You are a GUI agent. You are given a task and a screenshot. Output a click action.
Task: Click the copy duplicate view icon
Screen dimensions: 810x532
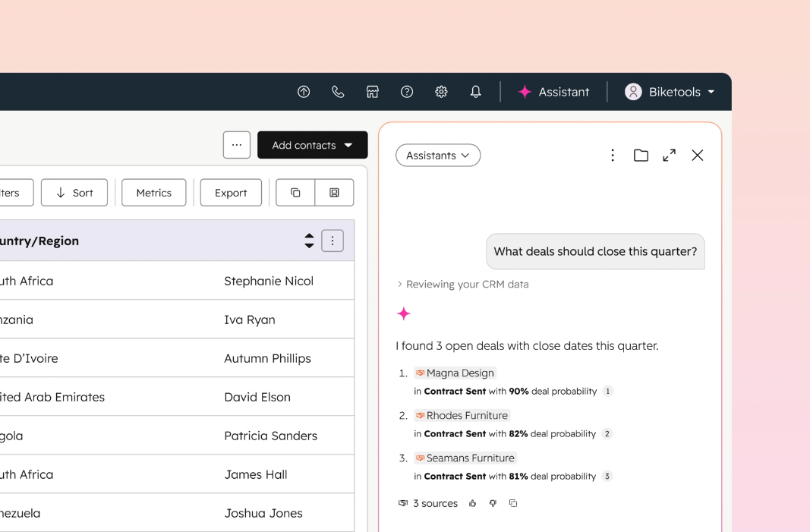coord(295,193)
